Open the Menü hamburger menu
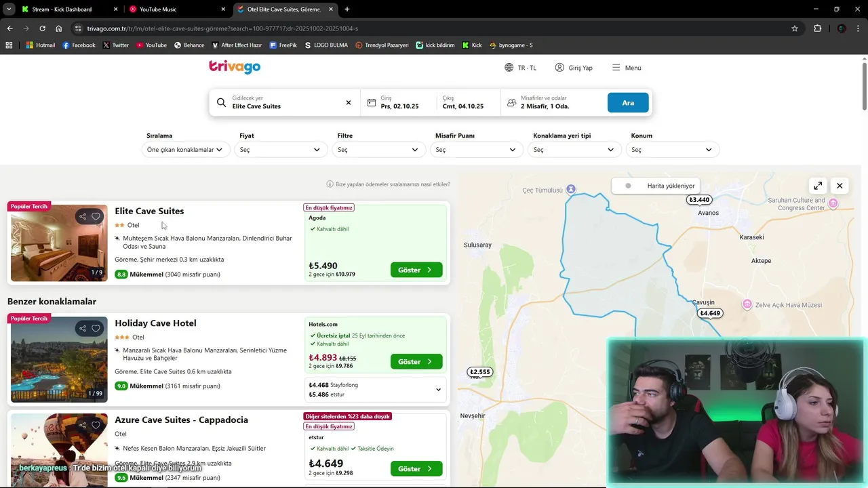This screenshot has height=488, width=868. [627, 68]
